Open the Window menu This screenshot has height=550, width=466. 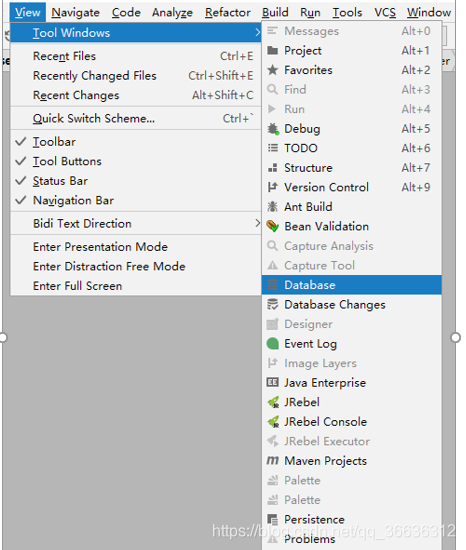coord(429,13)
